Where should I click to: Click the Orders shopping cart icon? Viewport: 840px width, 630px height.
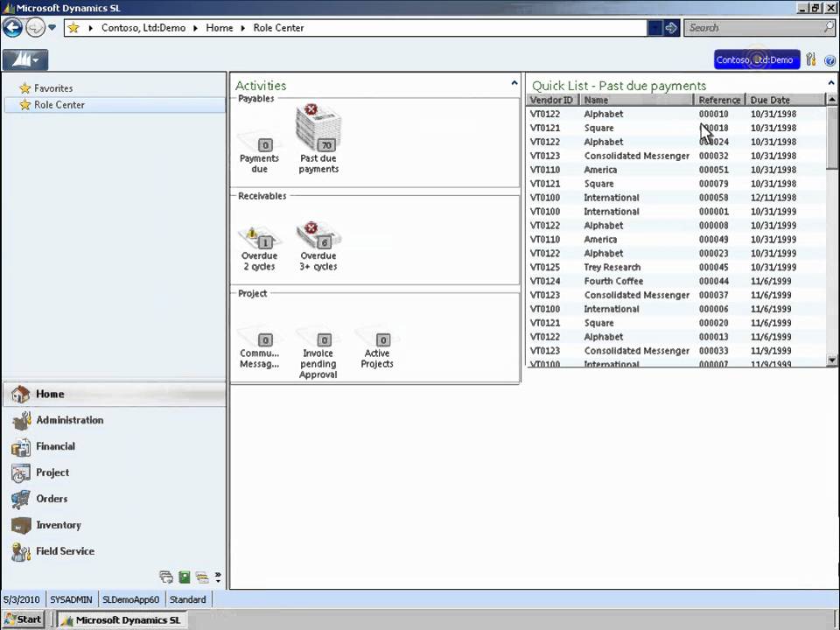(x=21, y=500)
